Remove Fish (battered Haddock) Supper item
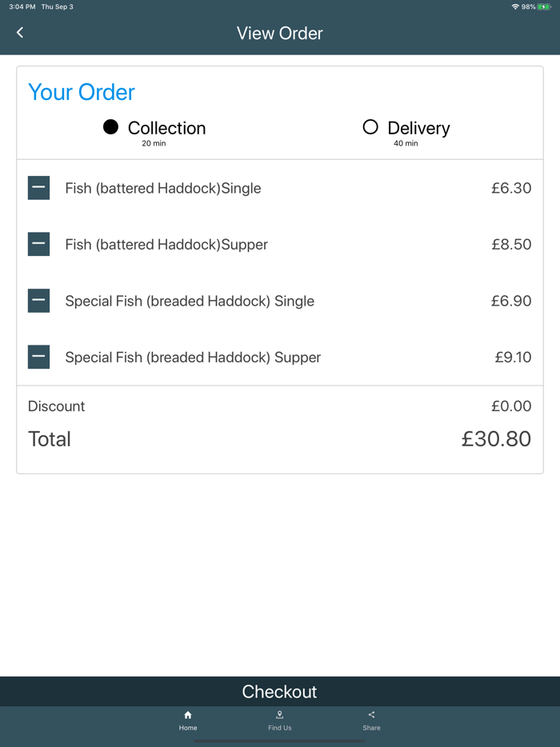The height and width of the screenshot is (747, 560). pos(38,244)
